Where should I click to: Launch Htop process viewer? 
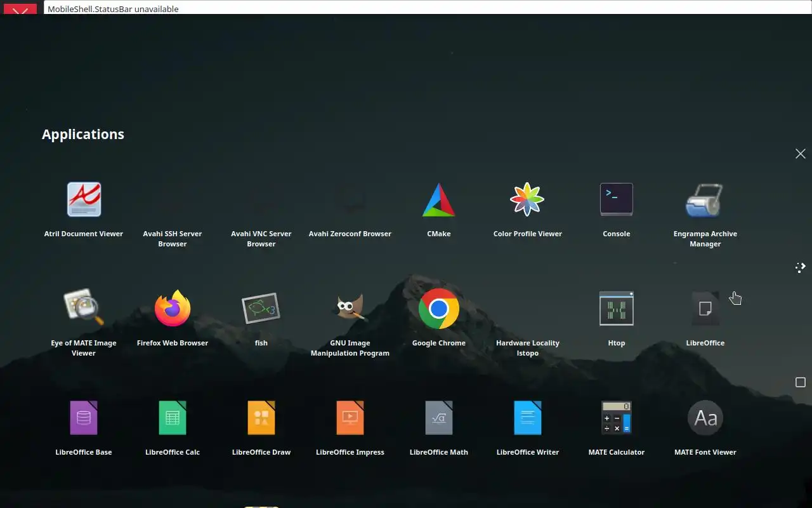point(617,309)
